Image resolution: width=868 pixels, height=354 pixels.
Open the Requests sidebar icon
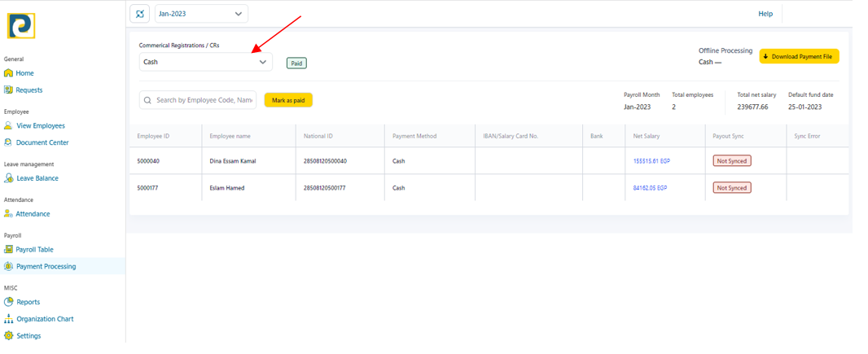(8, 90)
